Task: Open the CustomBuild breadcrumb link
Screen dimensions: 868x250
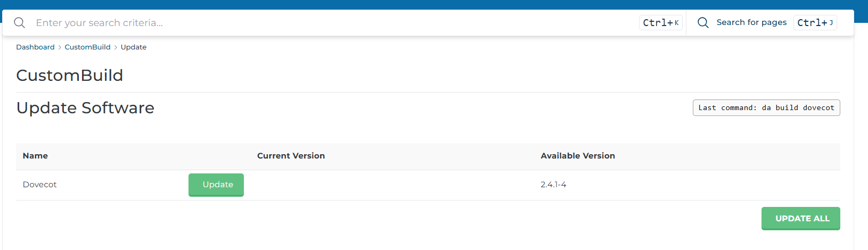Action: click(88, 47)
